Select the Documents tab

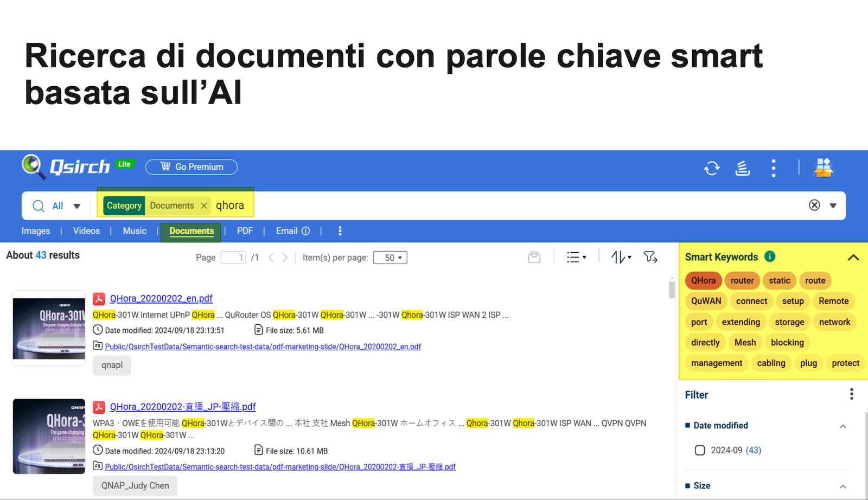pyautogui.click(x=192, y=231)
